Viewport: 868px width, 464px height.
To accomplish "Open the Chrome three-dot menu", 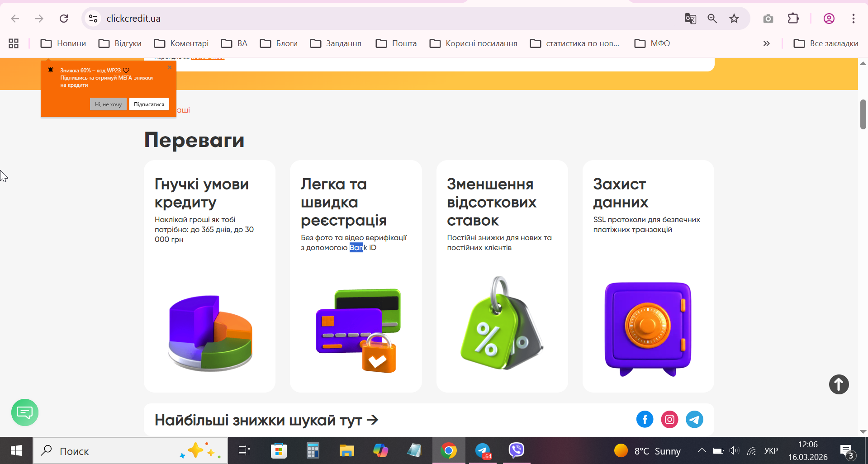I will pos(854,19).
